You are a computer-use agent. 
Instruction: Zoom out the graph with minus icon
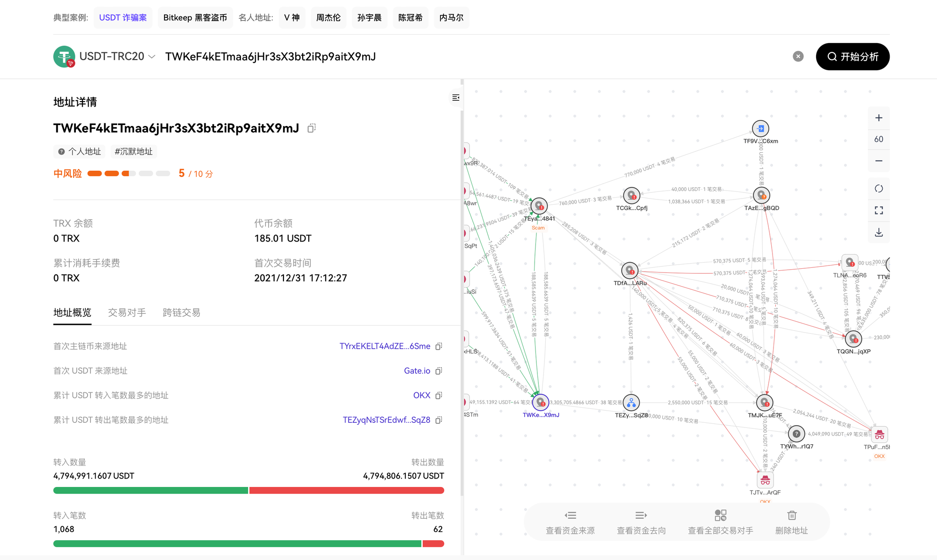point(878,161)
